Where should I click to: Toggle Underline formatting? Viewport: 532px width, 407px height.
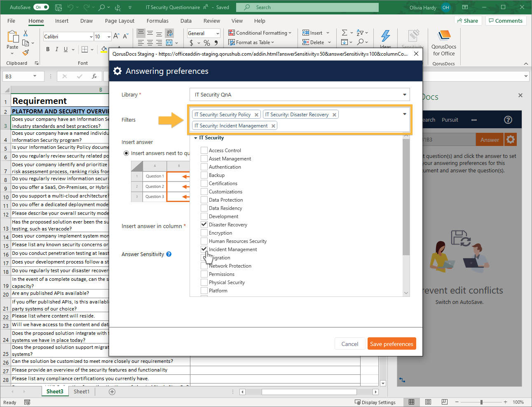click(x=66, y=49)
